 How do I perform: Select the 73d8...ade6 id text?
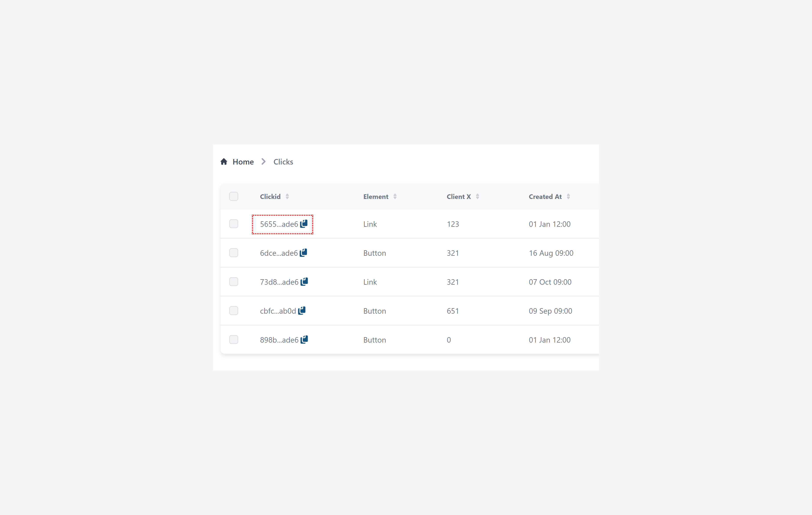click(279, 282)
